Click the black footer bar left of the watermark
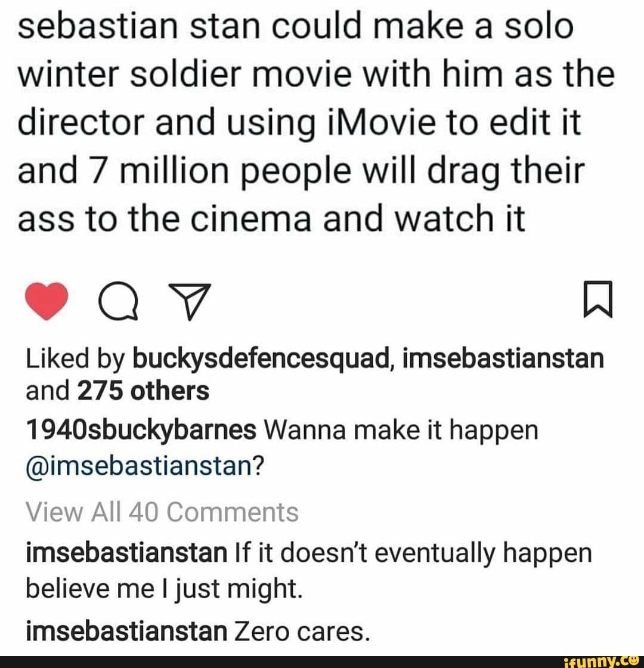This screenshot has width=644, height=668. click(x=268, y=661)
